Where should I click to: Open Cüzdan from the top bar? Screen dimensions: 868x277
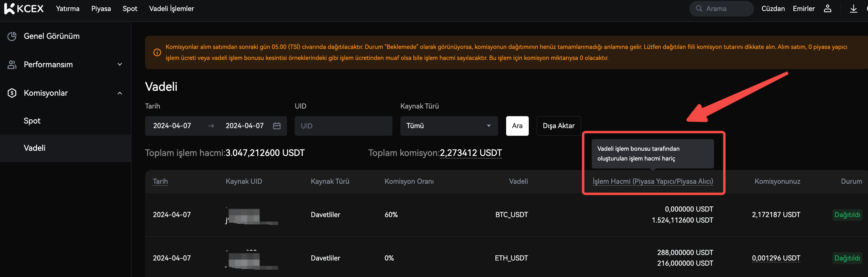[x=773, y=9]
